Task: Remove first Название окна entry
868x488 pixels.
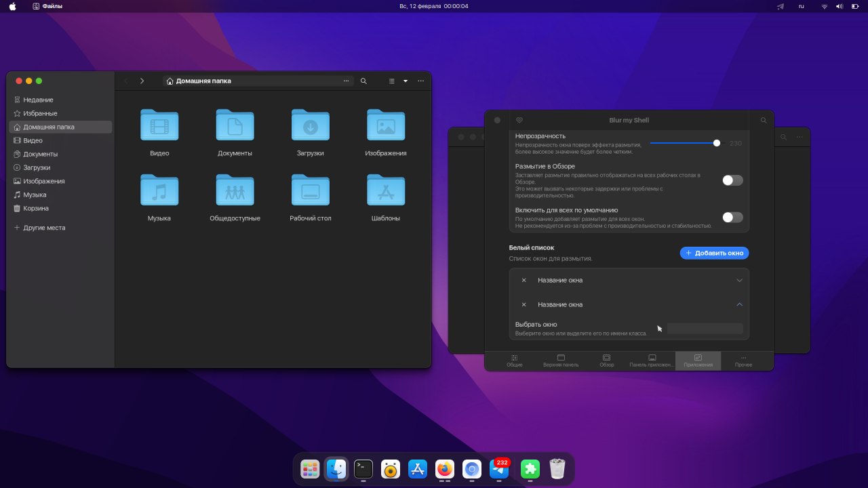Action: [524, 280]
